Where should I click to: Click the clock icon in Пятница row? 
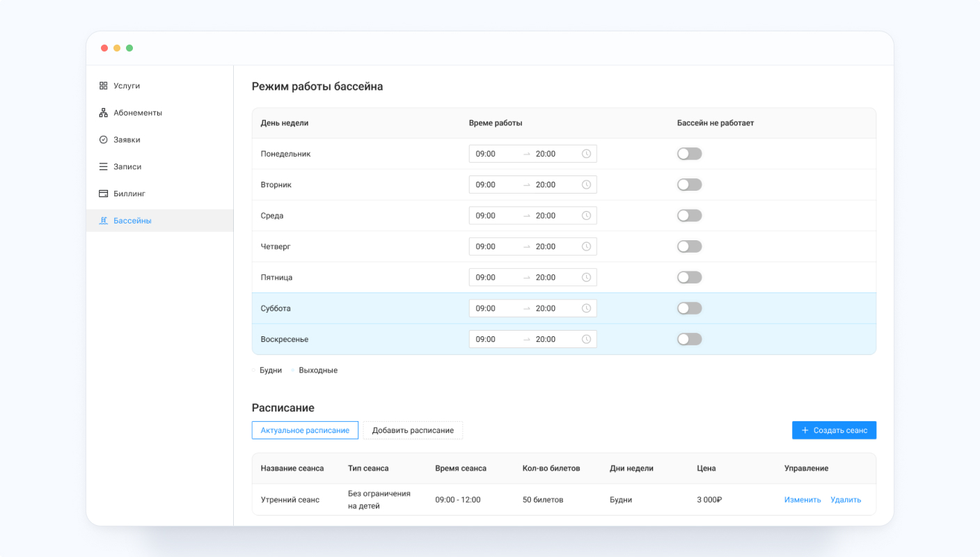pos(586,277)
